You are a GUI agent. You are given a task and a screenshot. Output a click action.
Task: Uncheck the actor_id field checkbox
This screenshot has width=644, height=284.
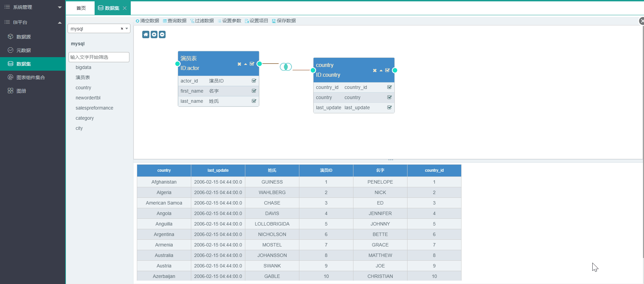[254, 81]
